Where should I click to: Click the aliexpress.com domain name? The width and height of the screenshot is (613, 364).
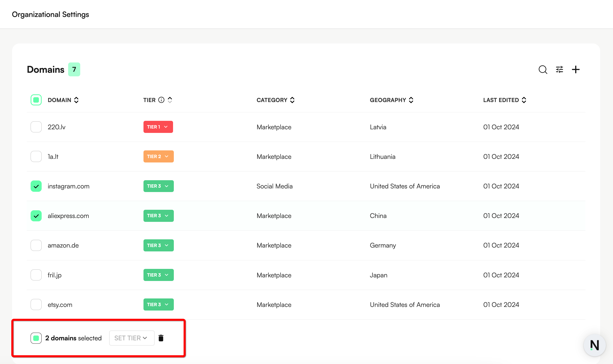point(68,216)
